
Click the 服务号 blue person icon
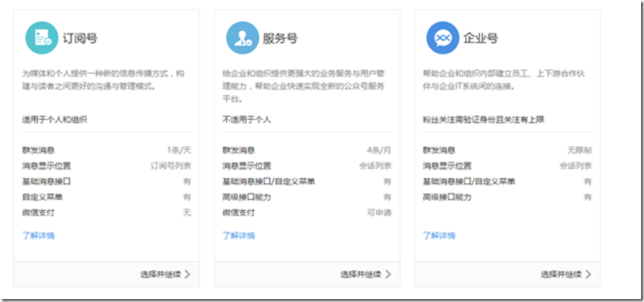click(x=242, y=38)
